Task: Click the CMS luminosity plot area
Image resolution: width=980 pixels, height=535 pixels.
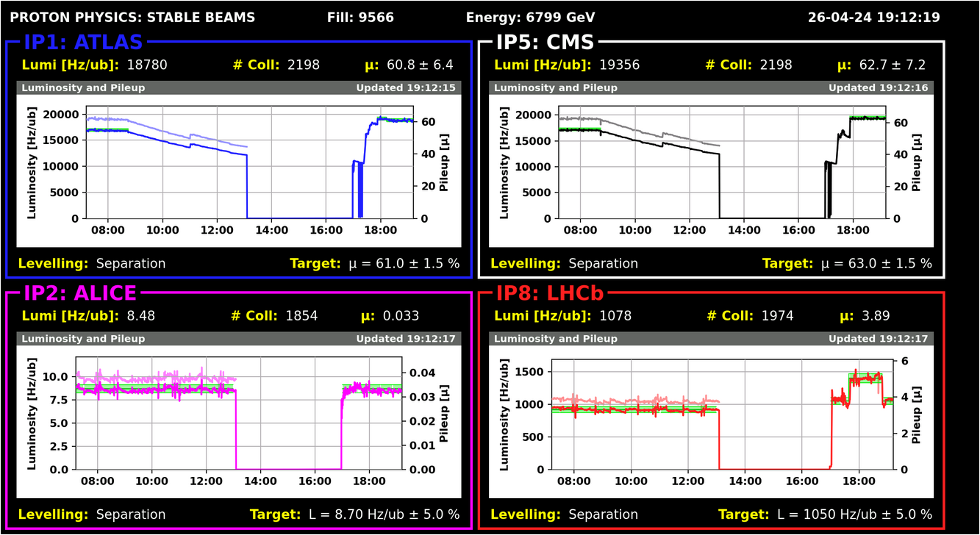Action: coord(722,162)
